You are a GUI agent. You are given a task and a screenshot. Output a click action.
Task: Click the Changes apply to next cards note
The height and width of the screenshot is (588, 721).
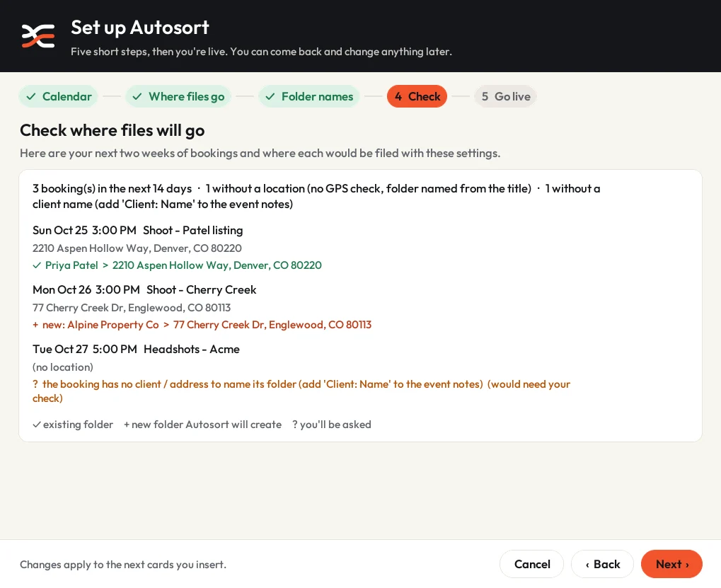pyautogui.click(x=123, y=565)
